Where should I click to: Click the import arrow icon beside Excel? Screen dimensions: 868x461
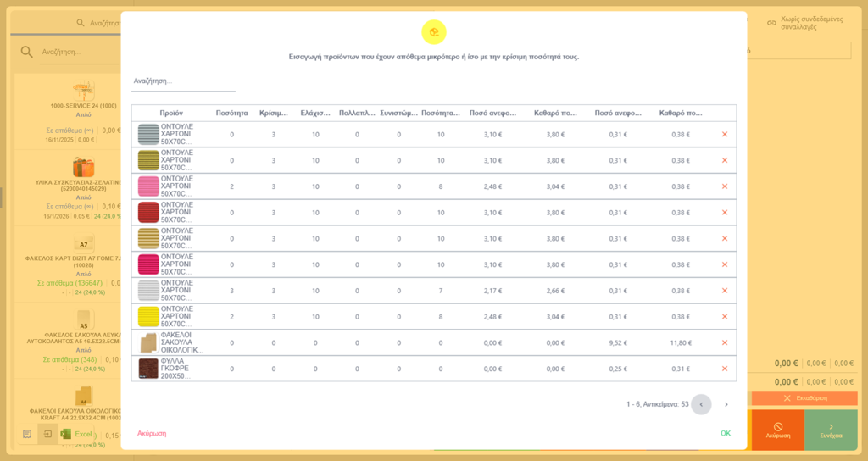[47, 434]
